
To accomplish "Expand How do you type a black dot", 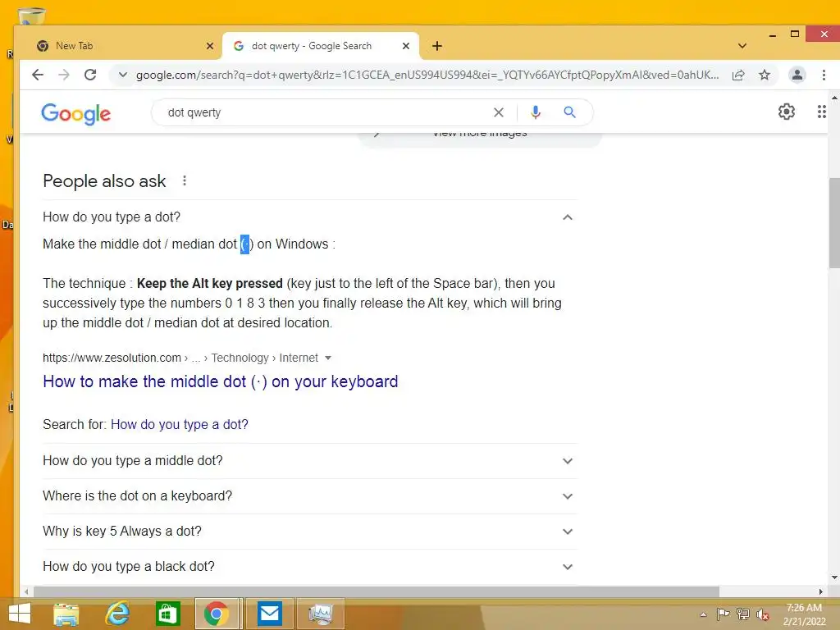I will 309,567.
